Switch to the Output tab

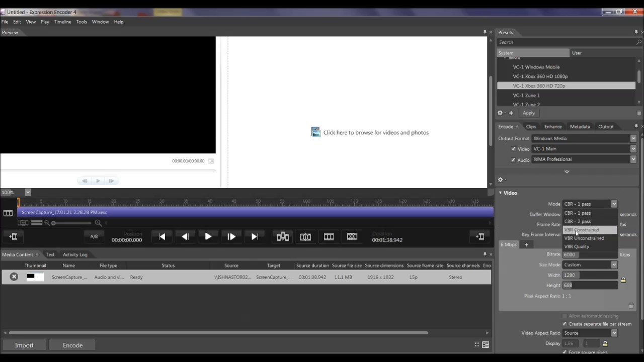click(x=606, y=127)
